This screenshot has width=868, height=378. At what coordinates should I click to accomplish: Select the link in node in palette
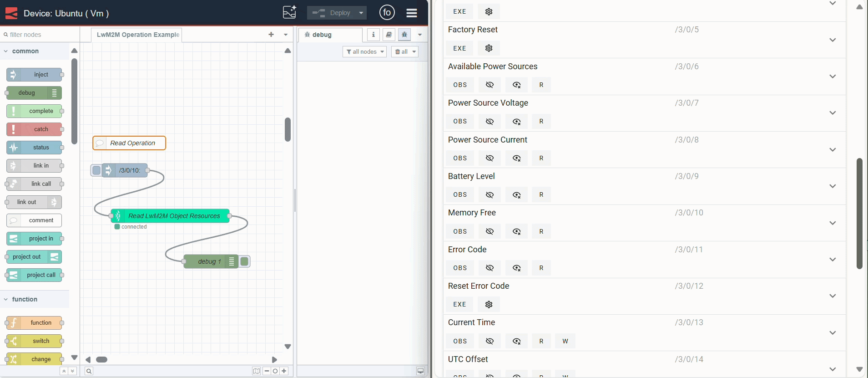35,166
